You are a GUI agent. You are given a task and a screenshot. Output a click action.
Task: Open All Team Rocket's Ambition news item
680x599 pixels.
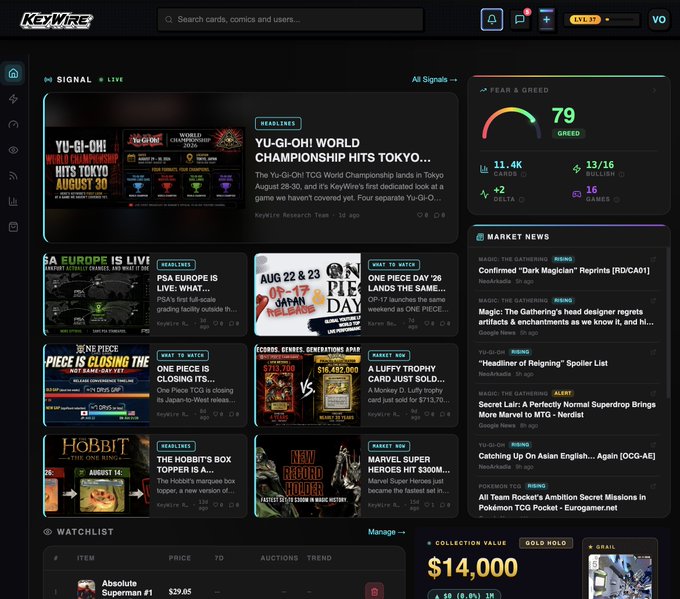tap(562, 503)
